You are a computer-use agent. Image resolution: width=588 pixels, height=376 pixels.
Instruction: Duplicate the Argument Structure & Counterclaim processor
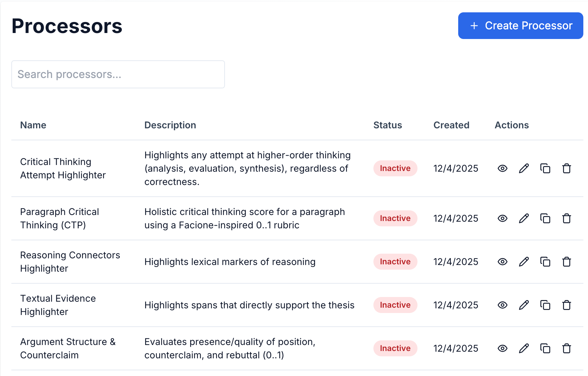(x=545, y=348)
